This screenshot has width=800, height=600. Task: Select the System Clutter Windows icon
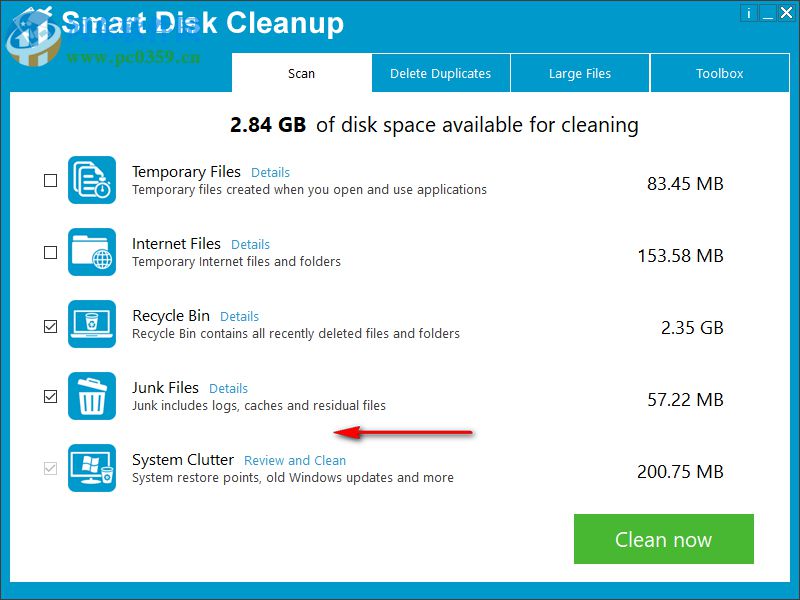[x=92, y=468]
